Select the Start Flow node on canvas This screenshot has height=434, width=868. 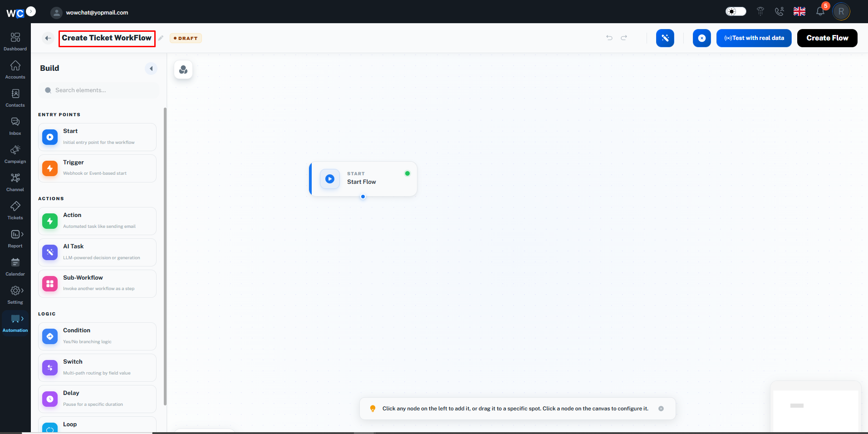coord(363,179)
